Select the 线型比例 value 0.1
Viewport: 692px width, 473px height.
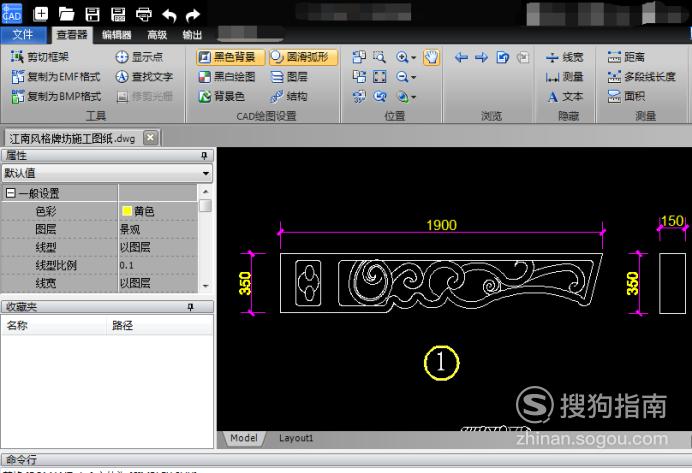(127, 265)
